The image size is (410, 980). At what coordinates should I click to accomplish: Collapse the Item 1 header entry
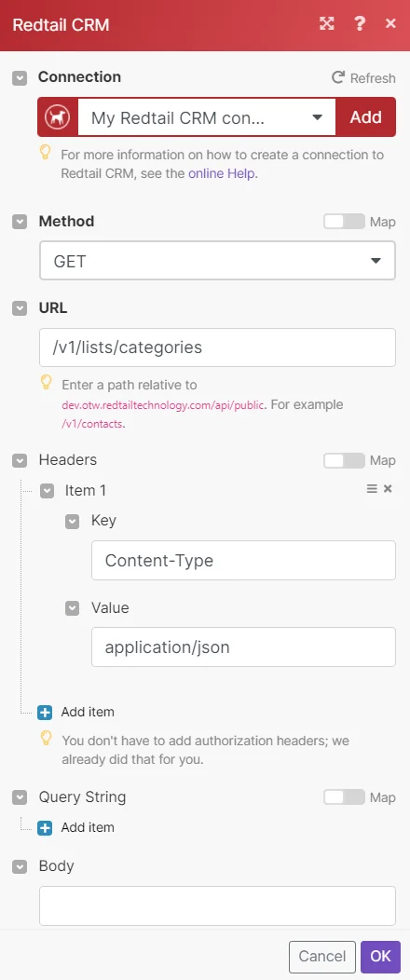[47, 491]
